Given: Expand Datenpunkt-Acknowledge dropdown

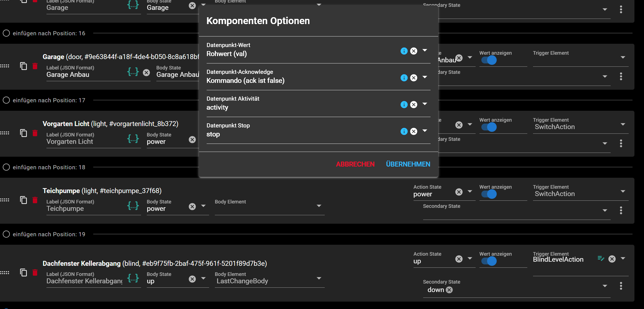Looking at the screenshot, I should [x=425, y=77].
